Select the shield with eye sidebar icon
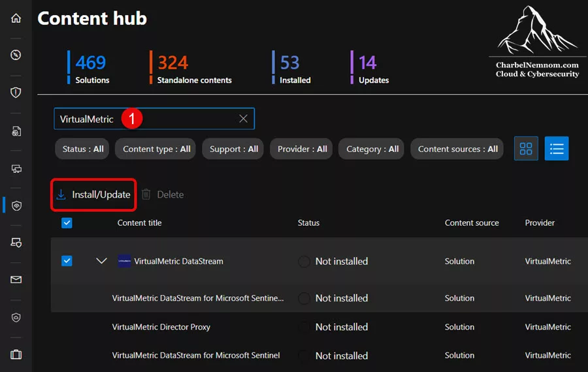 click(x=16, y=206)
